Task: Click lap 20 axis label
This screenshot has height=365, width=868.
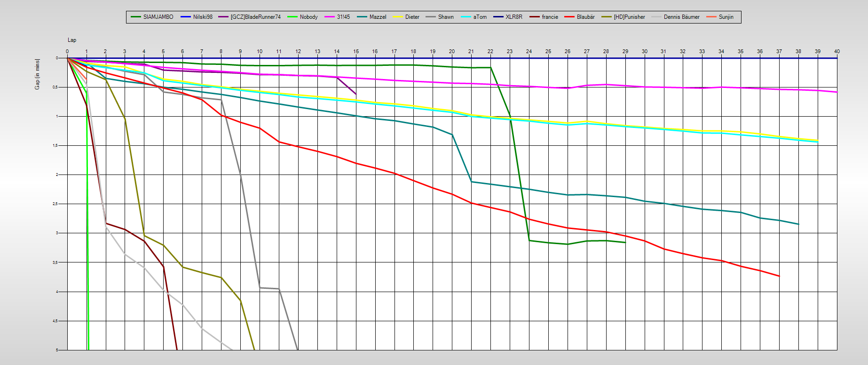Action: click(452, 51)
